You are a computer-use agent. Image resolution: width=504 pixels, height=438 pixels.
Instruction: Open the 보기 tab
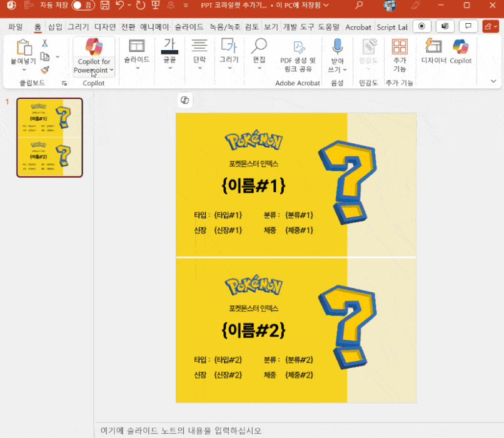[x=271, y=27]
